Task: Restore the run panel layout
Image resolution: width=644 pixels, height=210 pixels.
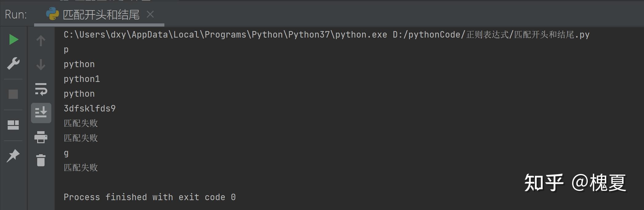Action: click(13, 125)
